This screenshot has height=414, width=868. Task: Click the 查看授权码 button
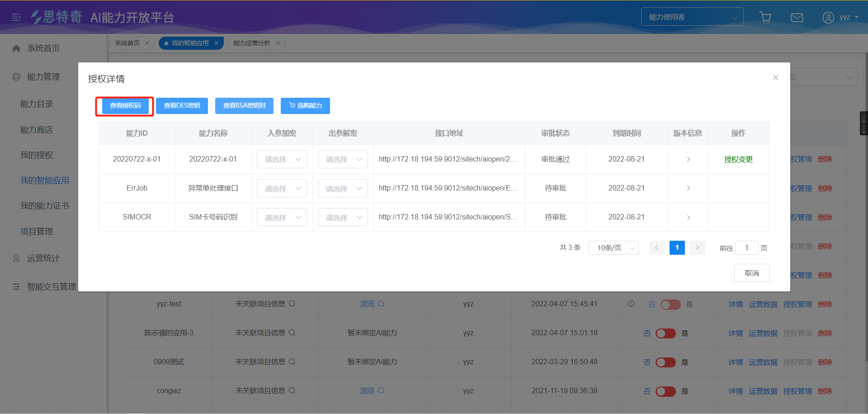[x=125, y=106]
